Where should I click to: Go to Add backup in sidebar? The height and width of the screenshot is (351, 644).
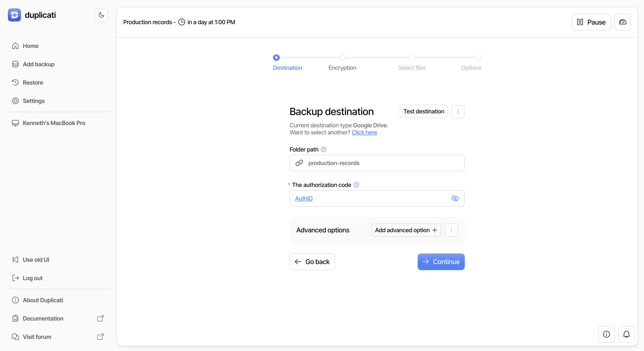coord(39,64)
